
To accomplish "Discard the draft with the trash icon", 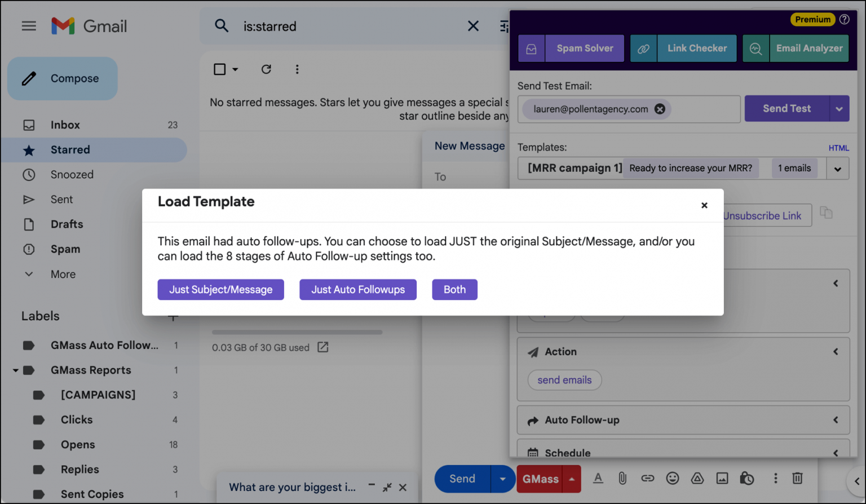I will coord(797,478).
